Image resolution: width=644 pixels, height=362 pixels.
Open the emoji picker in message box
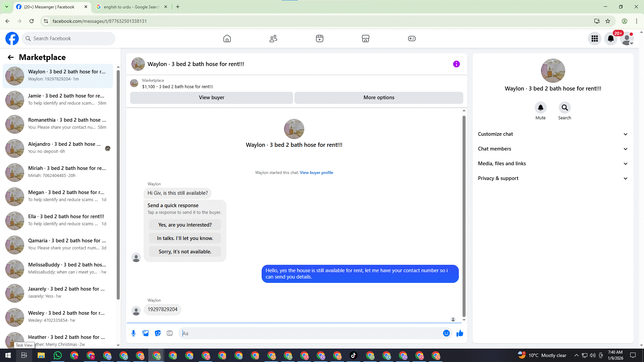point(446,333)
